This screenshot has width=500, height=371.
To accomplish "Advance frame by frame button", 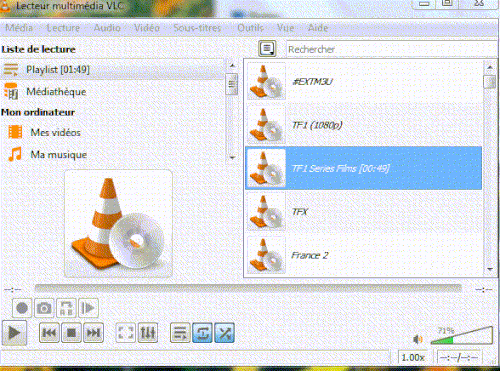I will pyautogui.click(x=88, y=308).
